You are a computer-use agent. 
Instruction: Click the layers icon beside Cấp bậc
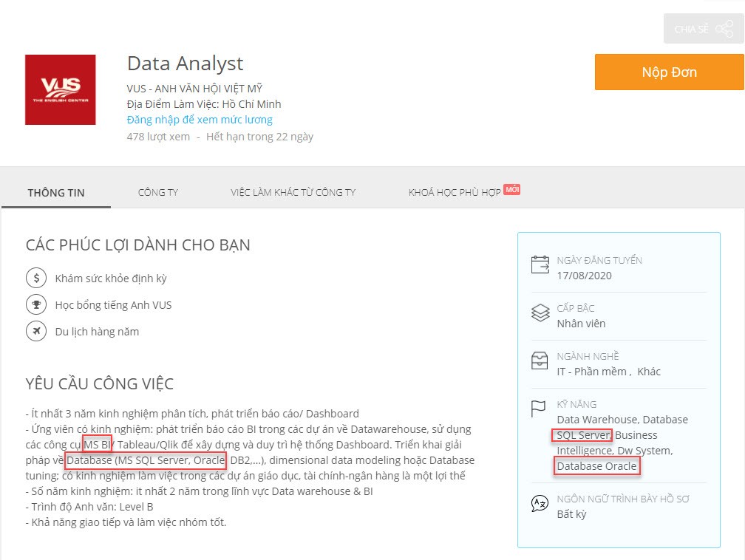coord(540,313)
